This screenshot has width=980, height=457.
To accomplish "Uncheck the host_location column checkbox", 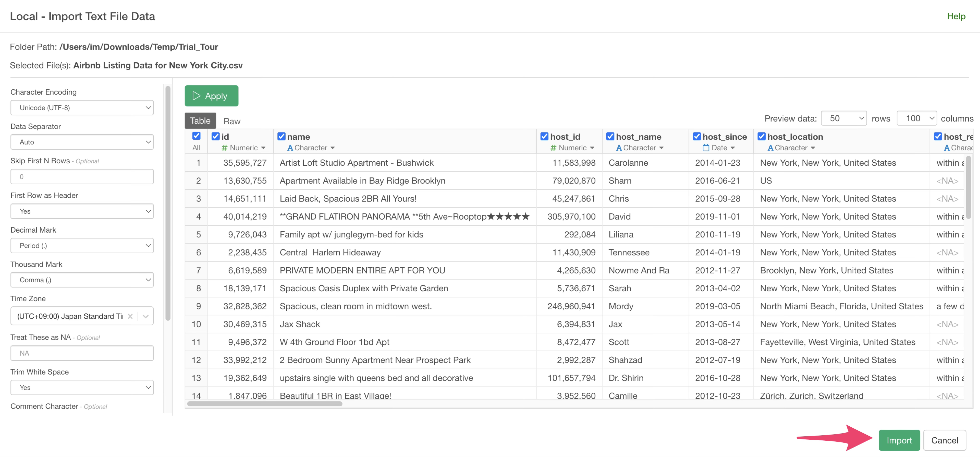I will [x=761, y=136].
